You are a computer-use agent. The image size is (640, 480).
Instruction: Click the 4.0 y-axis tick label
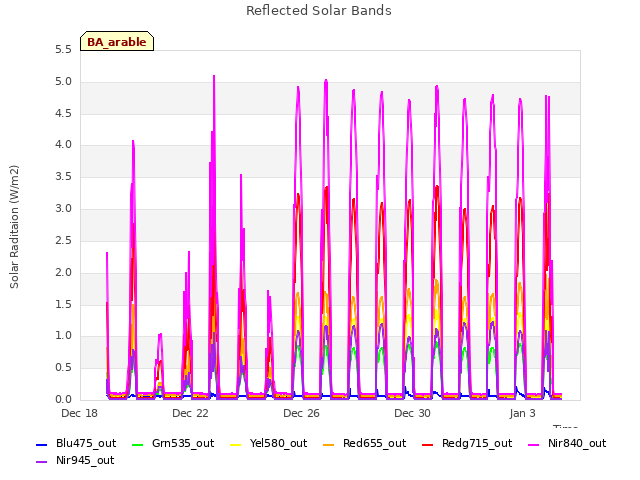[x=63, y=144]
